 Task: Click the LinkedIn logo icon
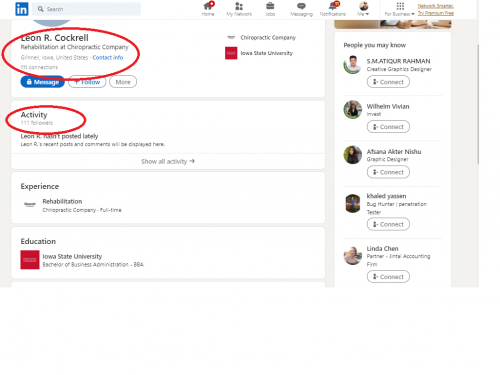tap(22, 9)
